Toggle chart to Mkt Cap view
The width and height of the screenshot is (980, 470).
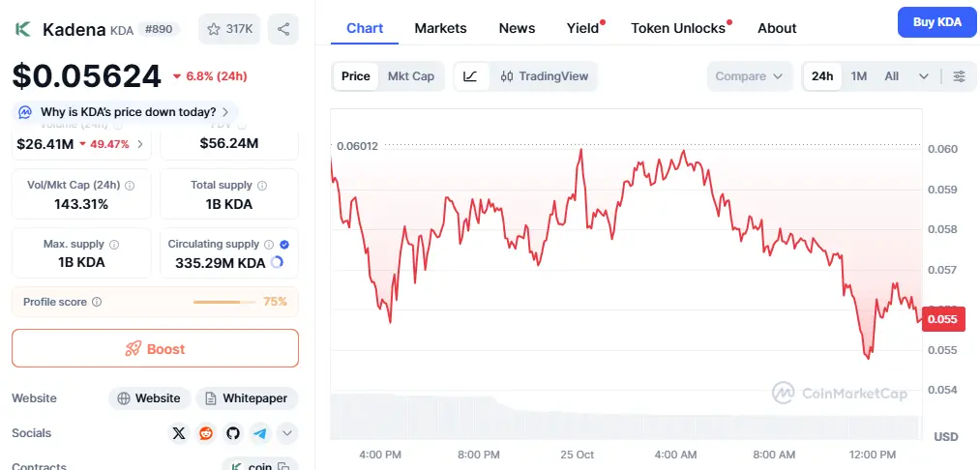[x=411, y=76]
